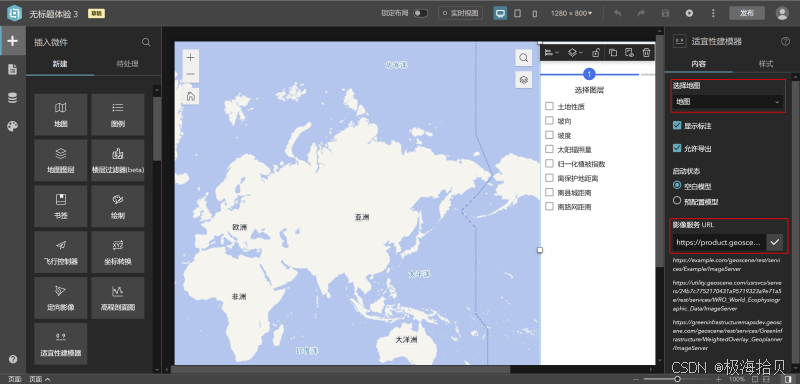Select the 坐标转换 coordinate conversion widget tile
This screenshot has width=800, height=384.
[x=118, y=252]
